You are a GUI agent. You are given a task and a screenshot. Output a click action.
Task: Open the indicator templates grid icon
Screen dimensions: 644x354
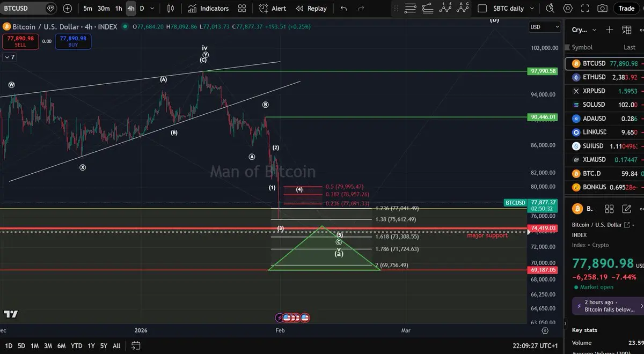coord(242,8)
